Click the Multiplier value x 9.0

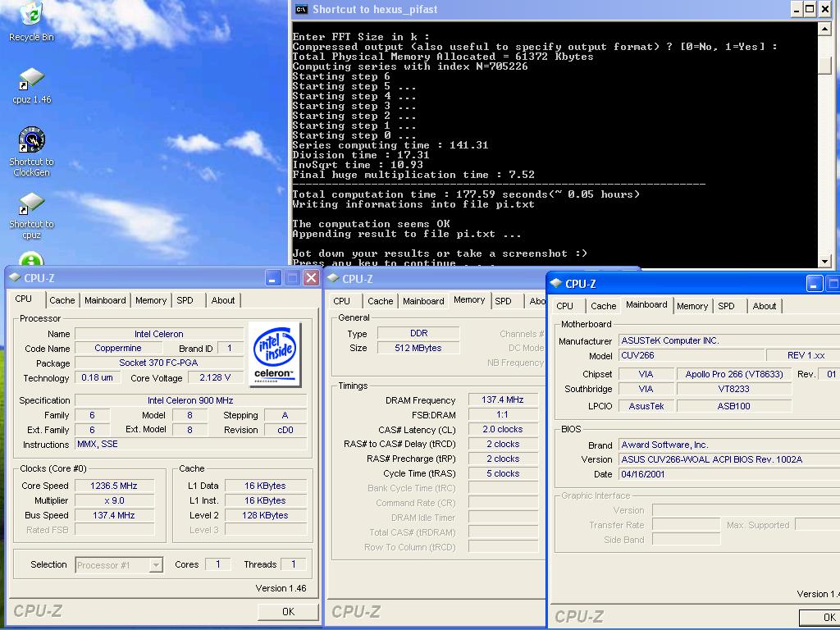pyautogui.click(x=114, y=500)
